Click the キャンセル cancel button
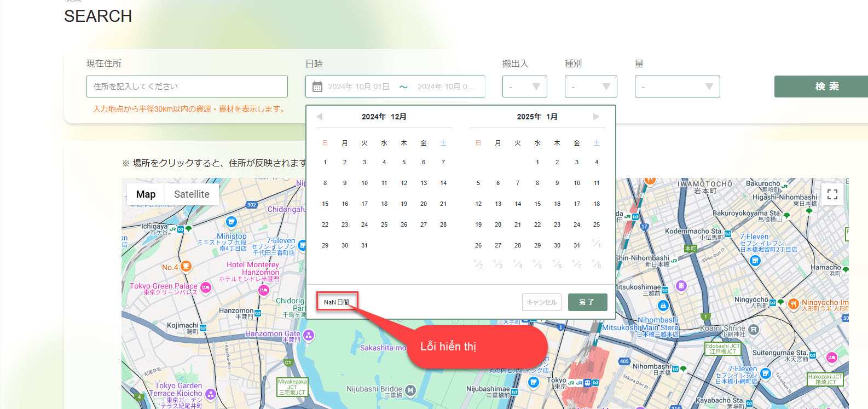 click(x=541, y=302)
